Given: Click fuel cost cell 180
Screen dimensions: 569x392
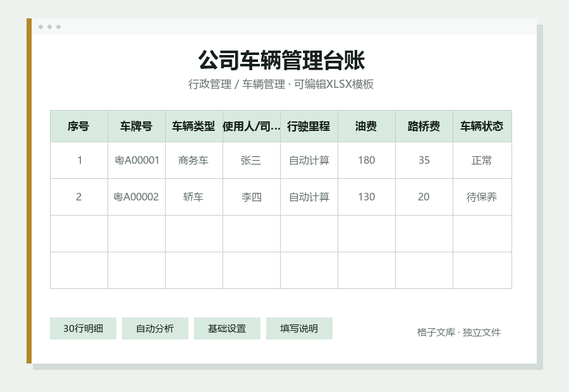Looking at the screenshot, I should 367,160.
